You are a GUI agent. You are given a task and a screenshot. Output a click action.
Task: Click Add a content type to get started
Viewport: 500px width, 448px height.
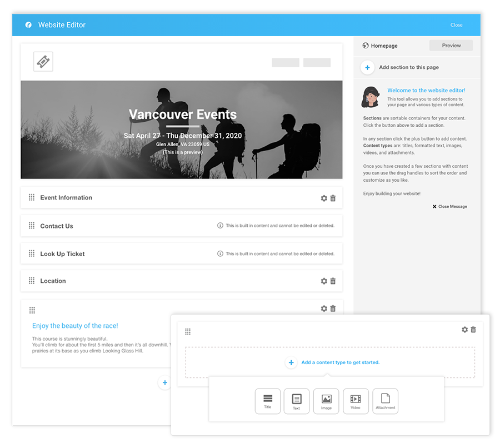click(x=340, y=362)
